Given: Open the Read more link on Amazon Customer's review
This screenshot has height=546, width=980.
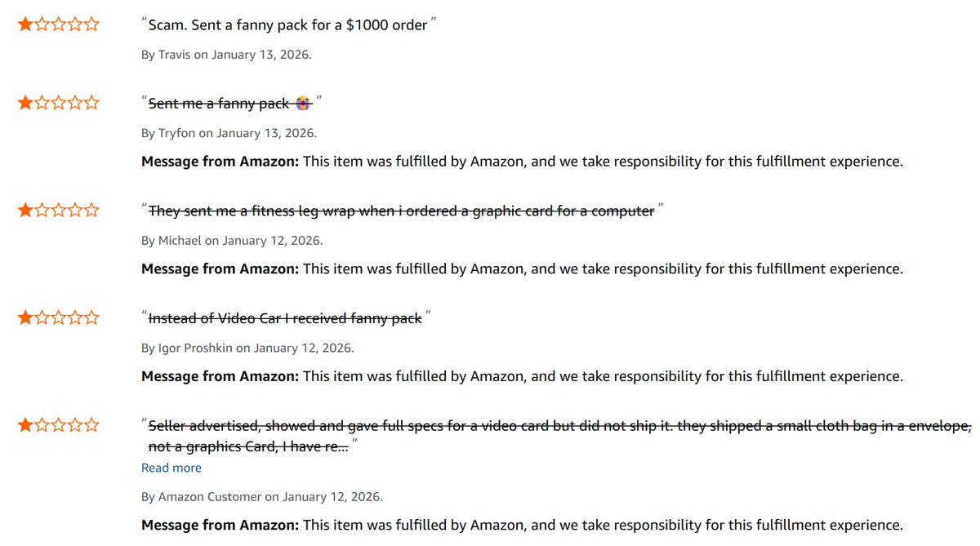Looking at the screenshot, I should [171, 467].
